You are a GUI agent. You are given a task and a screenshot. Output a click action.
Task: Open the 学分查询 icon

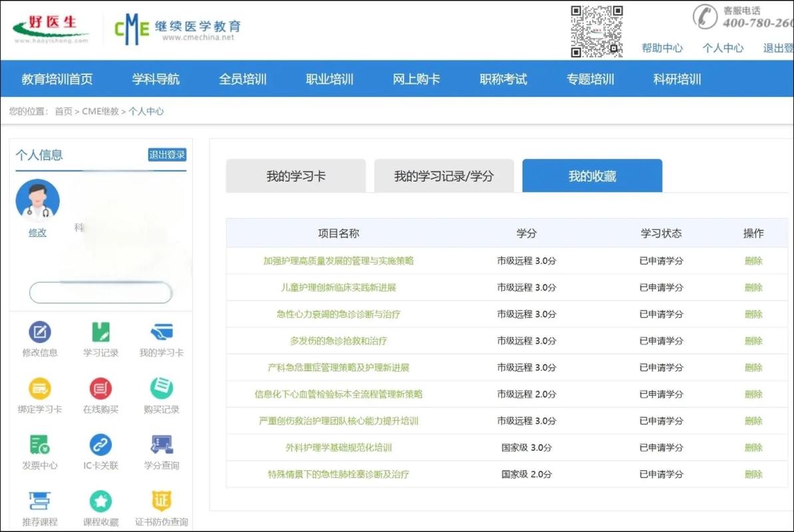coord(162,445)
